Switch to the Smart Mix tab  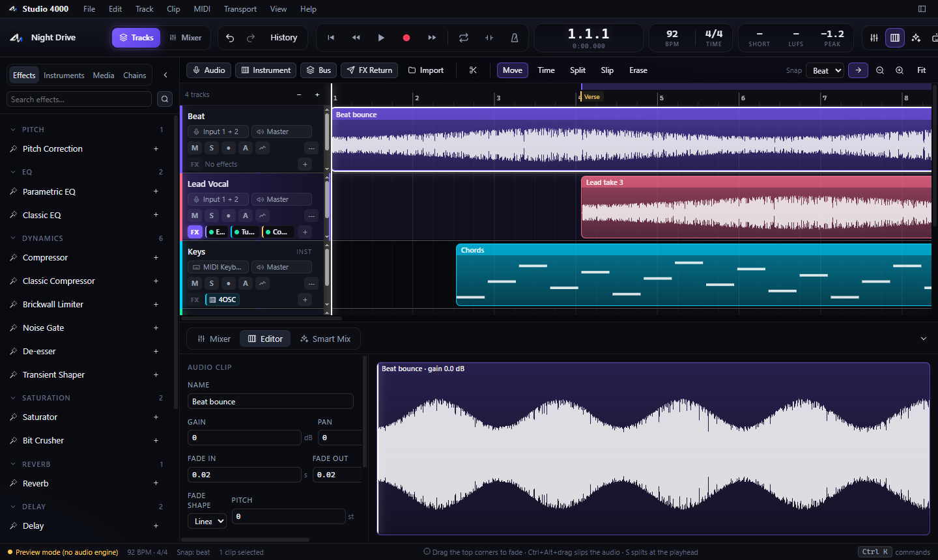325,339
